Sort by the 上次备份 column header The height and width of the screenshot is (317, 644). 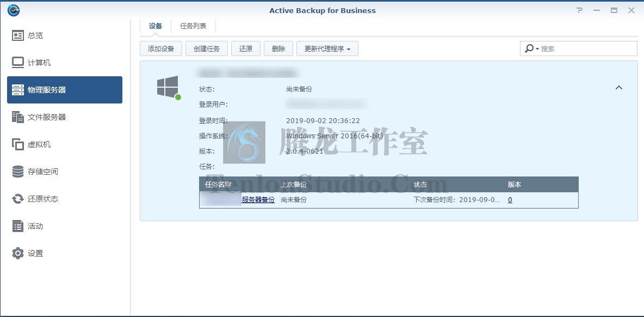(x=294, y=185)
